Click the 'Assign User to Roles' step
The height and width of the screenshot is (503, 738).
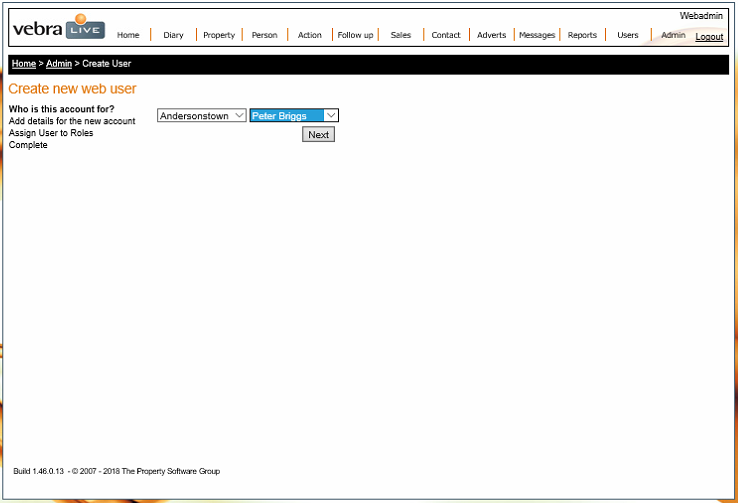[51, 133]
